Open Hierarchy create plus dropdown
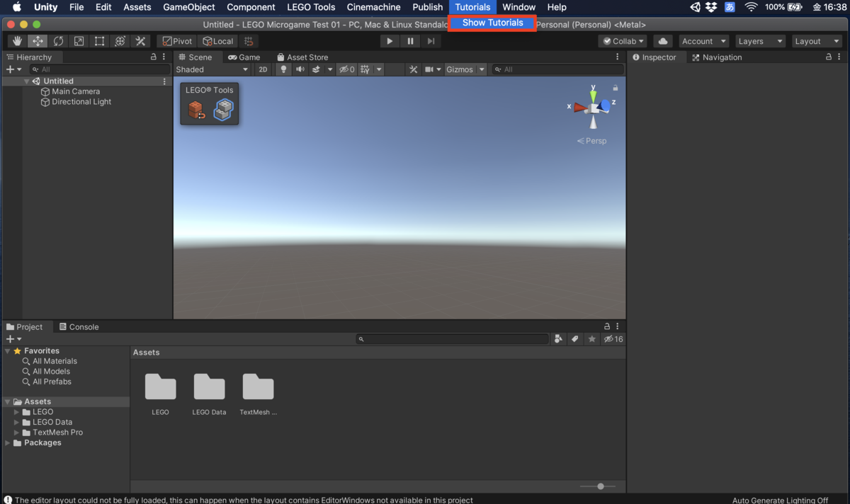The image size is (850, 504). point(13,69)
